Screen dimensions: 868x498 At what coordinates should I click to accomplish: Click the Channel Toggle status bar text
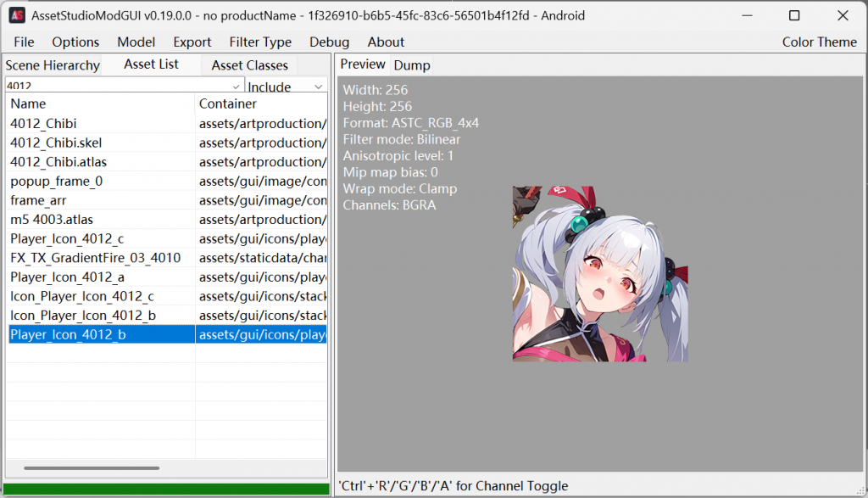coord(453,486)
